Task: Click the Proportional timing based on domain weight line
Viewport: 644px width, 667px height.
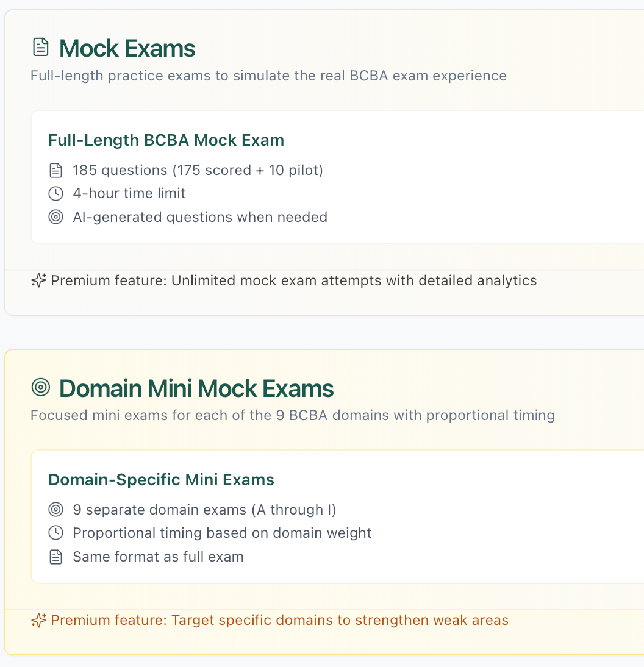Action: pos(222,533)
